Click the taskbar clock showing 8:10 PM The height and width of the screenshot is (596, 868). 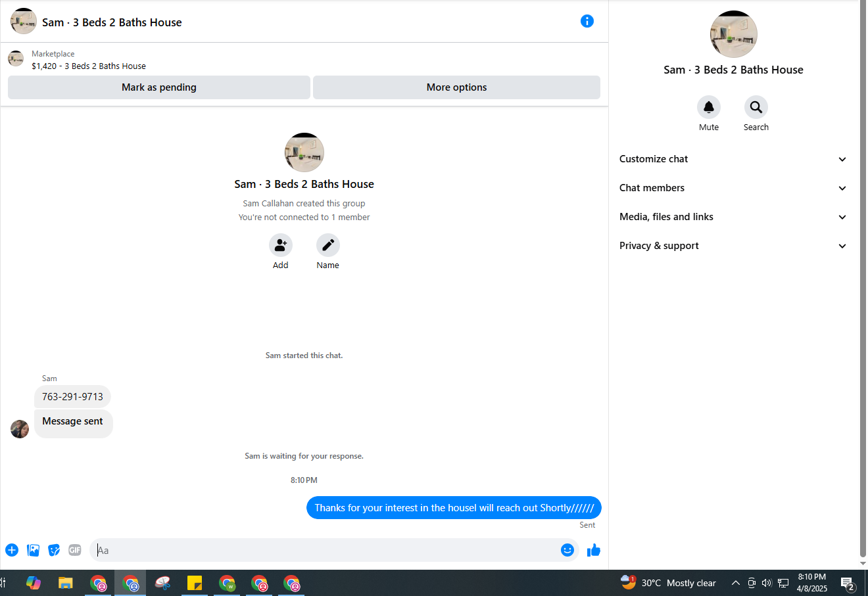pos(812,583)
